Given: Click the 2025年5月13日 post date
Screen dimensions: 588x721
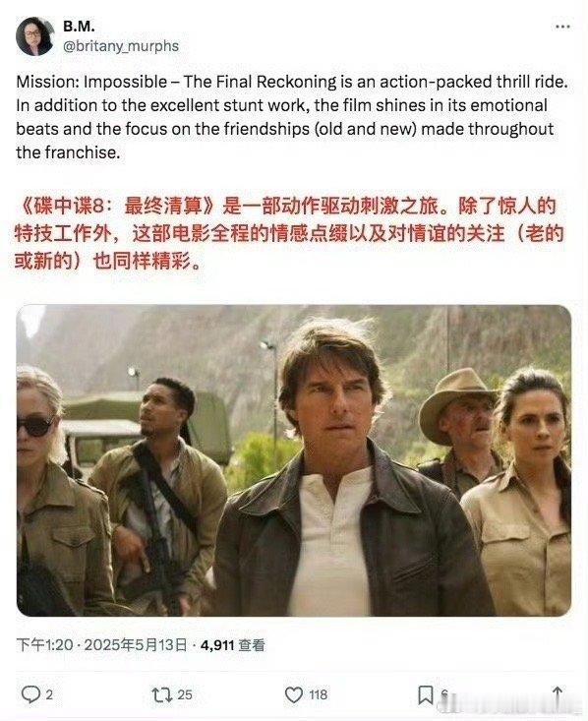Looking at the screenshot, I should tap(136, 645).
